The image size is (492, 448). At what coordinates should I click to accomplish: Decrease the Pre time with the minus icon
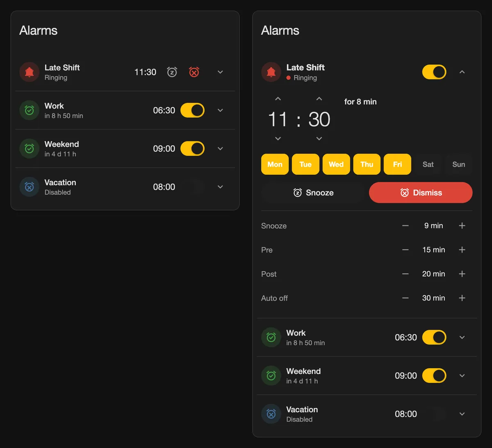(x=405, y=250)
